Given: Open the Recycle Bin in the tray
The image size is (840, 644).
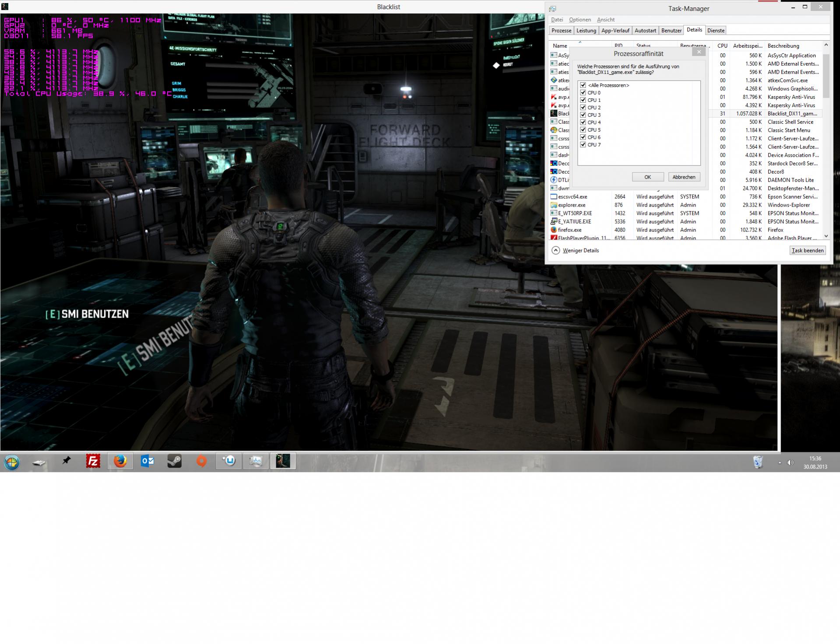Looking at the screenshot, I should point(758,462).
